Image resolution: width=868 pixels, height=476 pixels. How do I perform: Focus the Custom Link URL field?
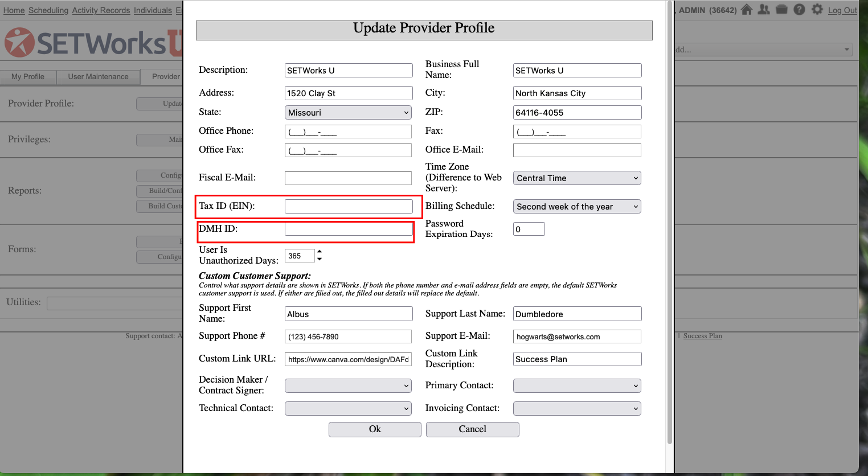348,359
